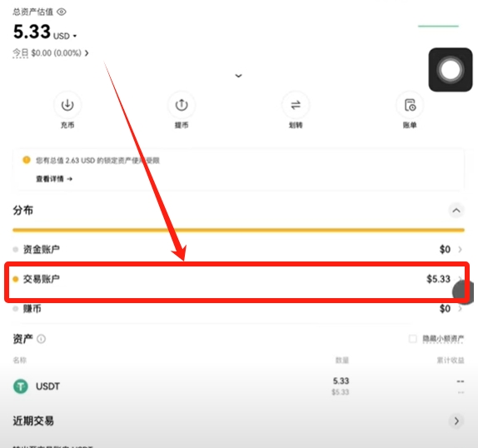Screen dimensions: 478x448
Task: Expand the chart with down chevron
Action: [238, 76]
